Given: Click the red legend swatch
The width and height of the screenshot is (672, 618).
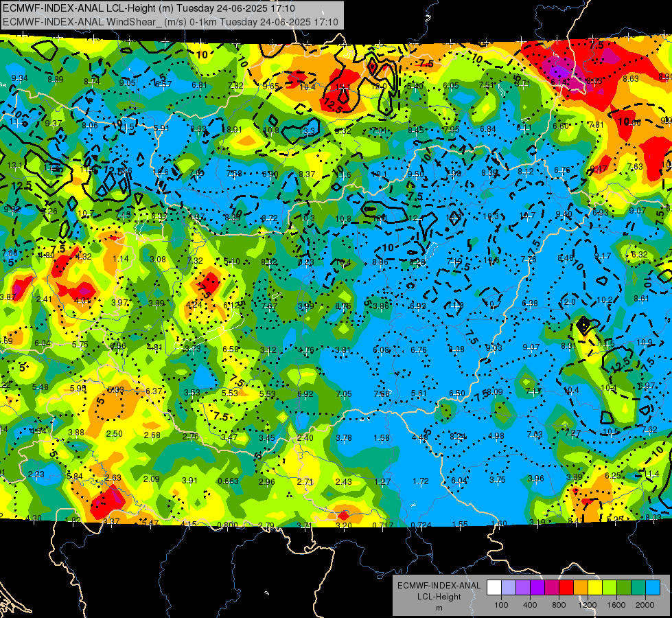Looking at the screenshot, I should (x=566, y=588).
